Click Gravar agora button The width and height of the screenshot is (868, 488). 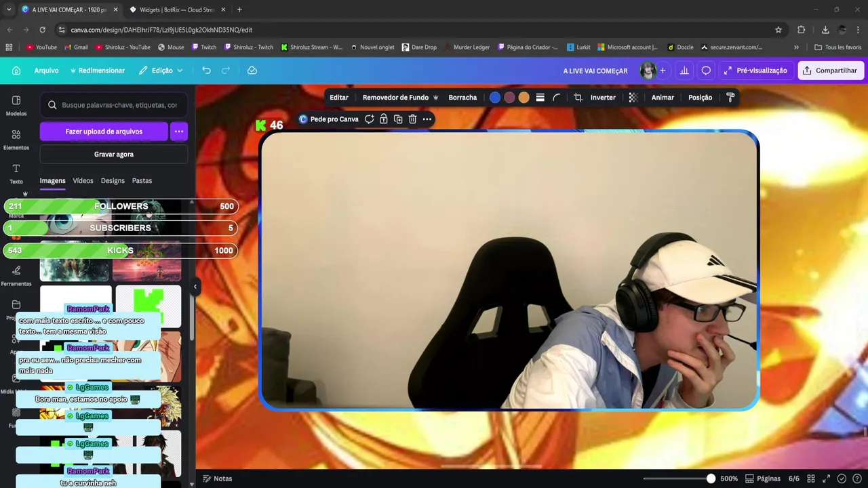[114, 155]
